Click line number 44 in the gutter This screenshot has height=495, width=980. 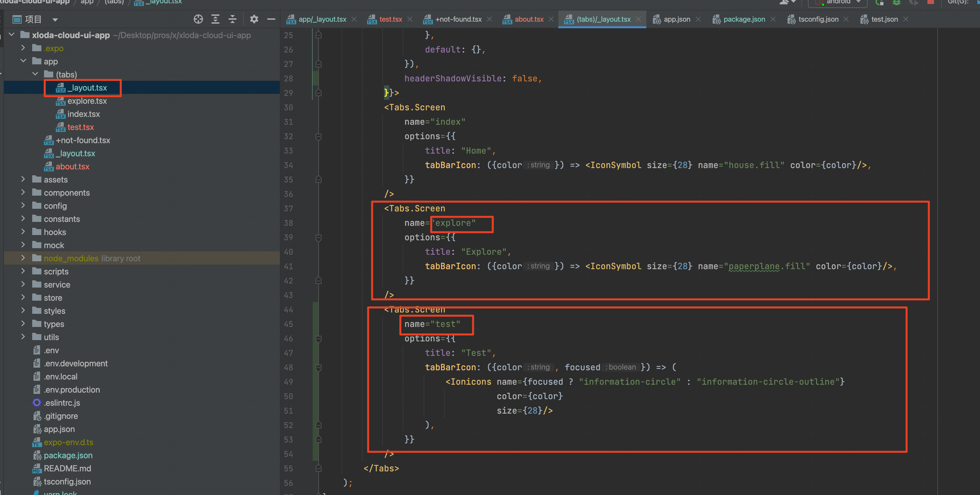click(x=288, y=310)
